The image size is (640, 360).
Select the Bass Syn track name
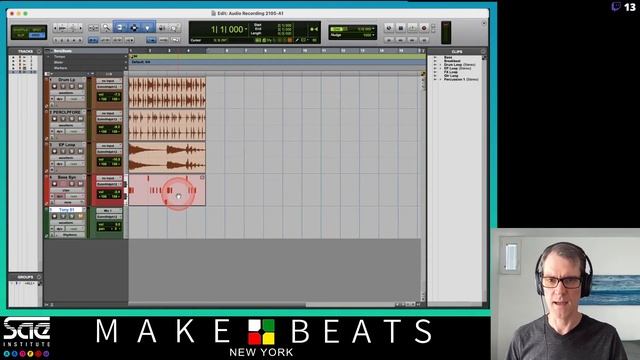(x=67, y=177)
